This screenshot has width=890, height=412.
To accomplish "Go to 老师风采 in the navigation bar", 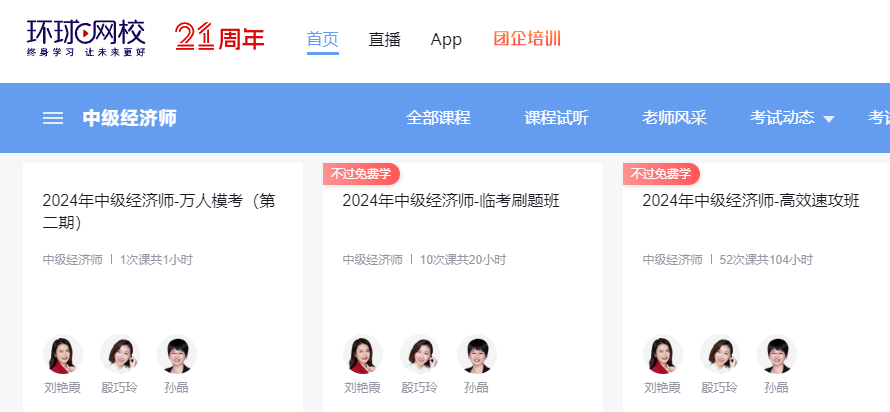I will pos(674,118).
